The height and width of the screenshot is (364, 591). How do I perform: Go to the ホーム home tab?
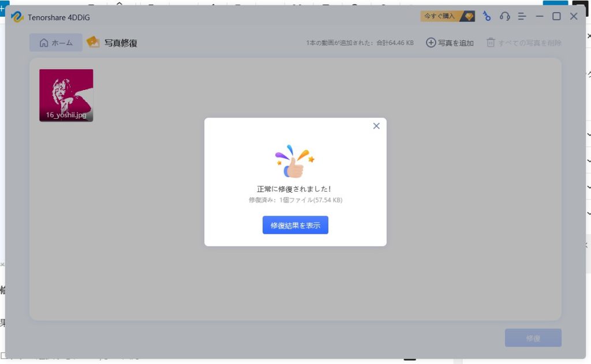click(56, 43)
